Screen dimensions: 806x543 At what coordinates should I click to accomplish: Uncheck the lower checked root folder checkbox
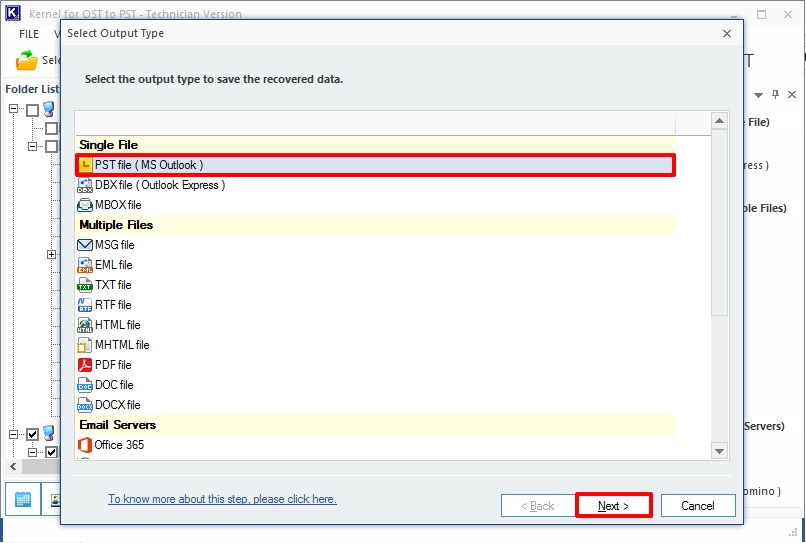[33, 434]
